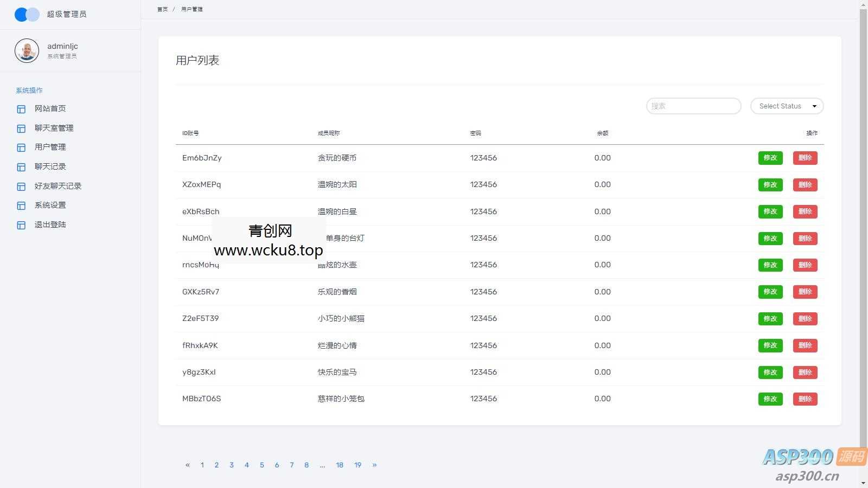The image size is (868, 488).
Task: Click the adminljc profile avatar
Action: [27, 51]
